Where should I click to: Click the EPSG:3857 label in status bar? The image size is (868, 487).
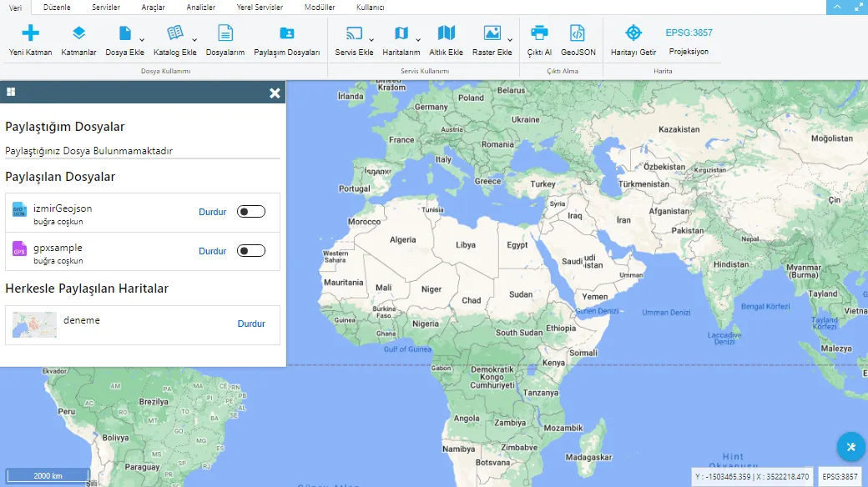point(840,476)
